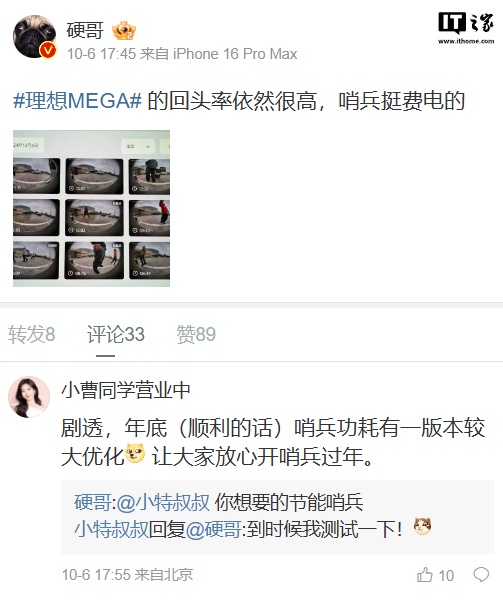
Task: Open commenter name 小曹同学营业中
Action: 126,390
